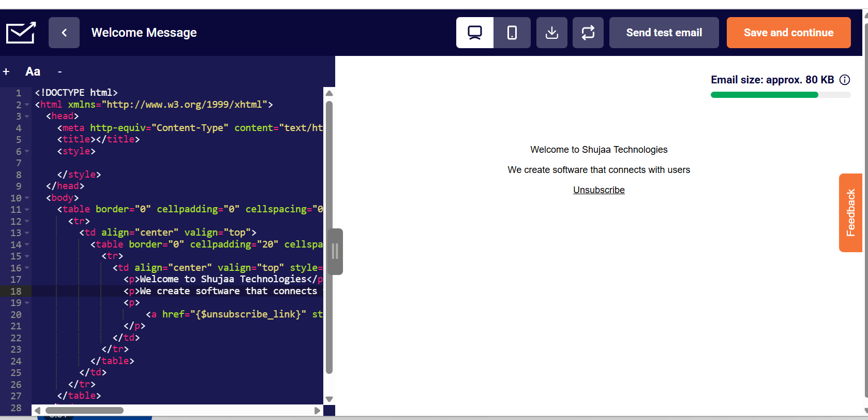868x420 pixels.
Task: Collapse the nested table fold on line 14
Action: (27, 245)
